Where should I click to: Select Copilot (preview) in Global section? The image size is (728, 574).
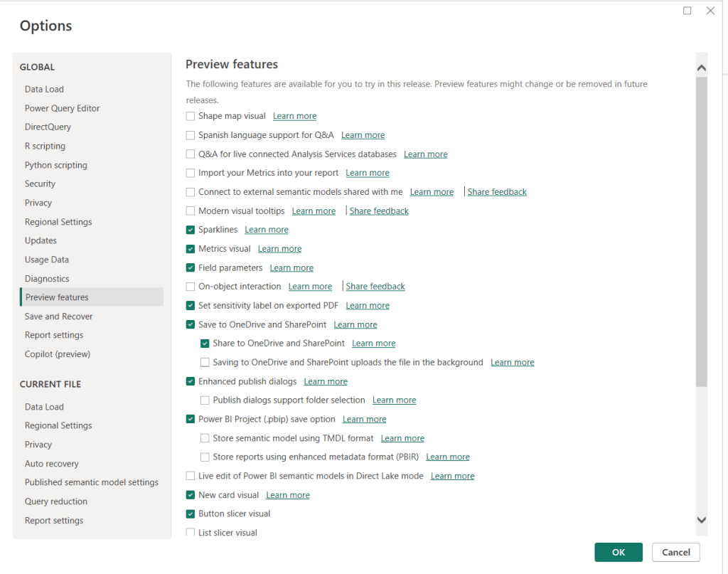58,354
